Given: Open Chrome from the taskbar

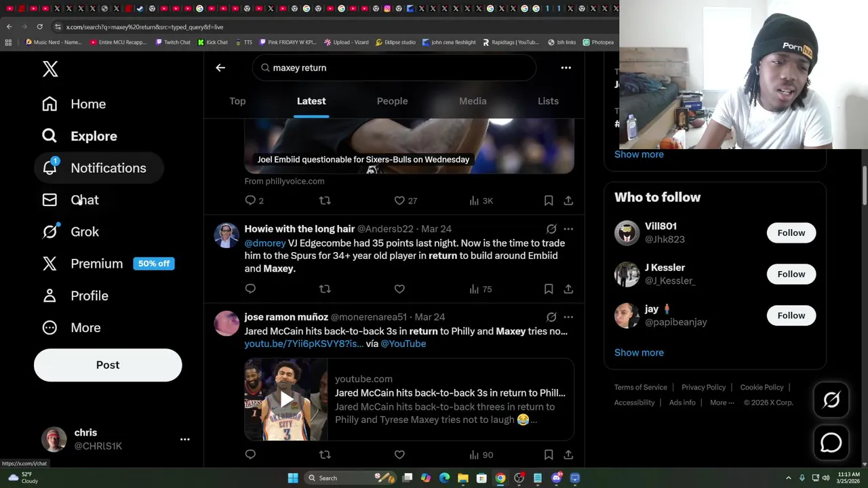Looking at the screenshot, I should tap(500, 478).
